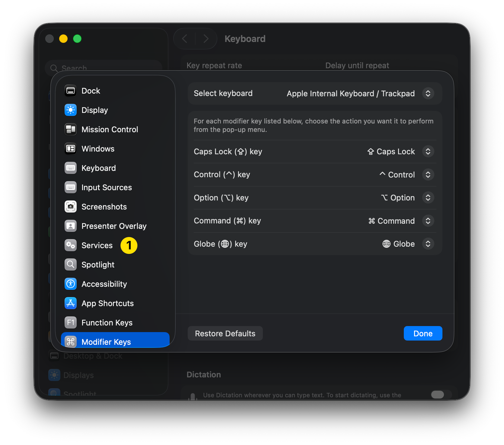Select the Spotlight magnifier icon

pos(71,265)
